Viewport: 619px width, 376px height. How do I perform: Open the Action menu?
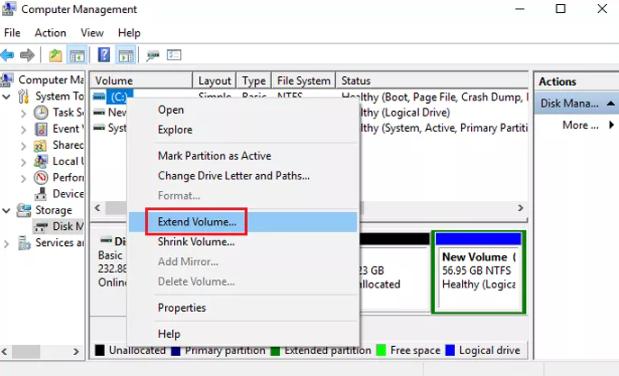point(51,33)
